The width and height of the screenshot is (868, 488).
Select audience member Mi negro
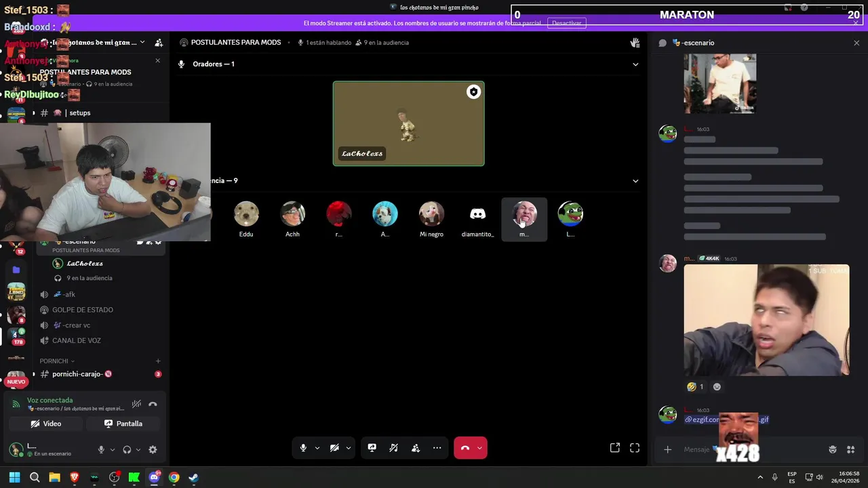click(x=431, y=219)
